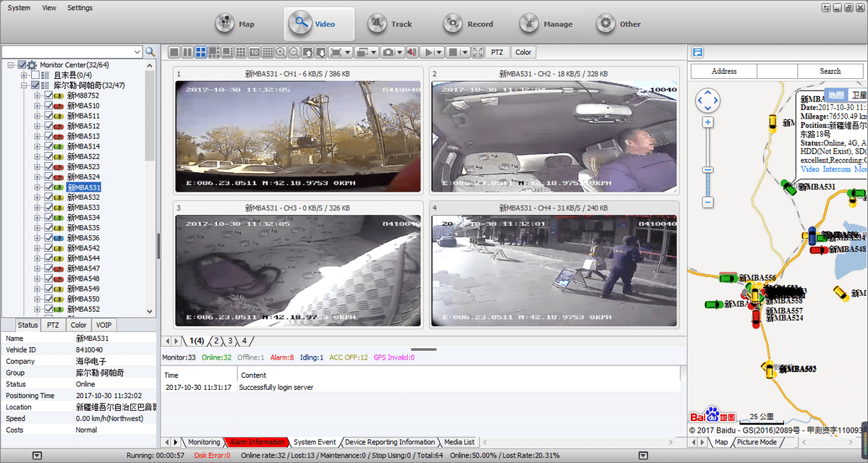Click the fullscreen expand icon

(477, 52)
